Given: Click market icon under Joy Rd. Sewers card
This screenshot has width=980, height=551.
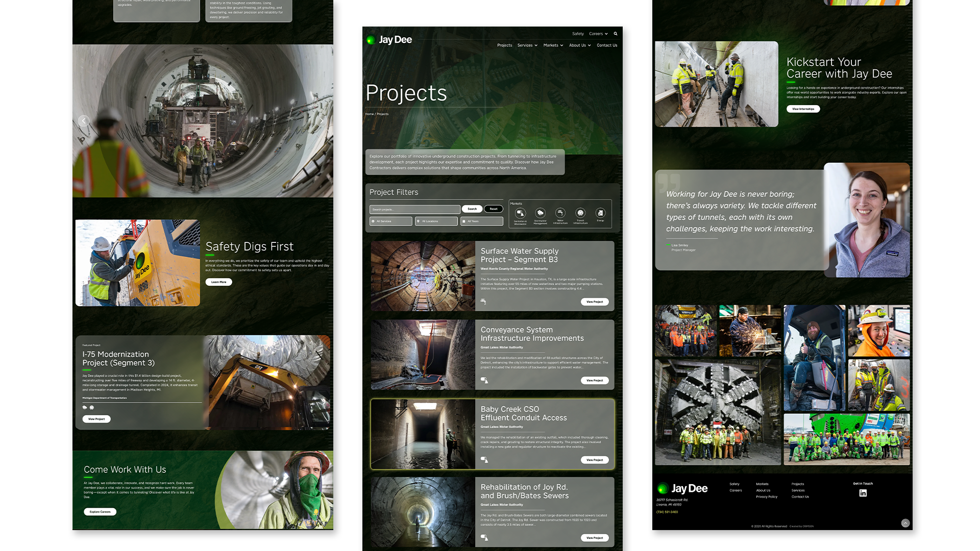Looking at the screenshot, I should (484, 538).
